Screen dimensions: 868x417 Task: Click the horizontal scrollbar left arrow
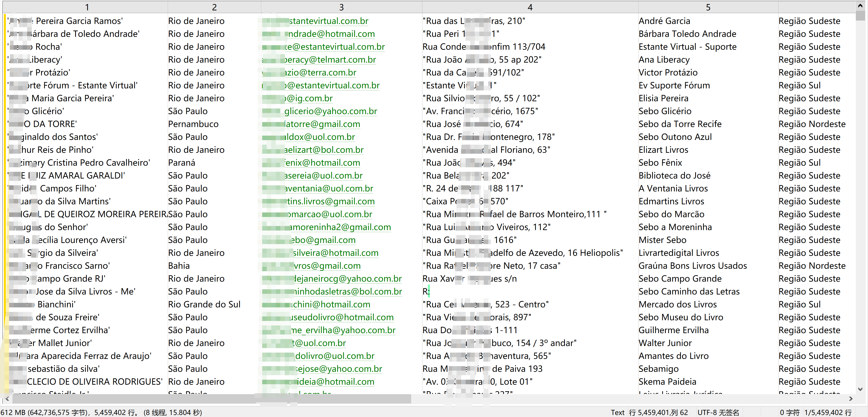(x=7, y=398)
